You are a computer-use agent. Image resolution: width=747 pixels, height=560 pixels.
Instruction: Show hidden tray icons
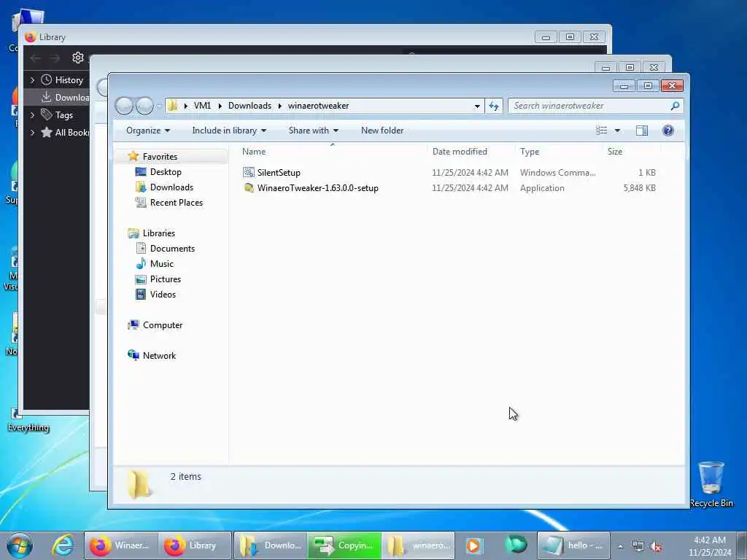pyautogui.click(x=620, y=547)
